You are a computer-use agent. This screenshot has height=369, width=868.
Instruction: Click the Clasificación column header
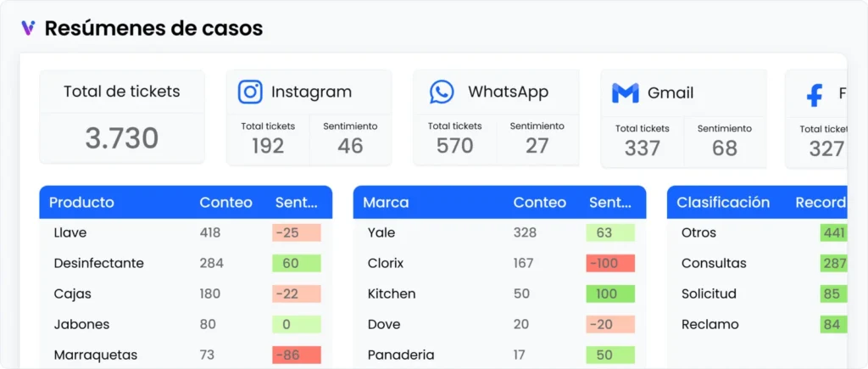[723, 203]
